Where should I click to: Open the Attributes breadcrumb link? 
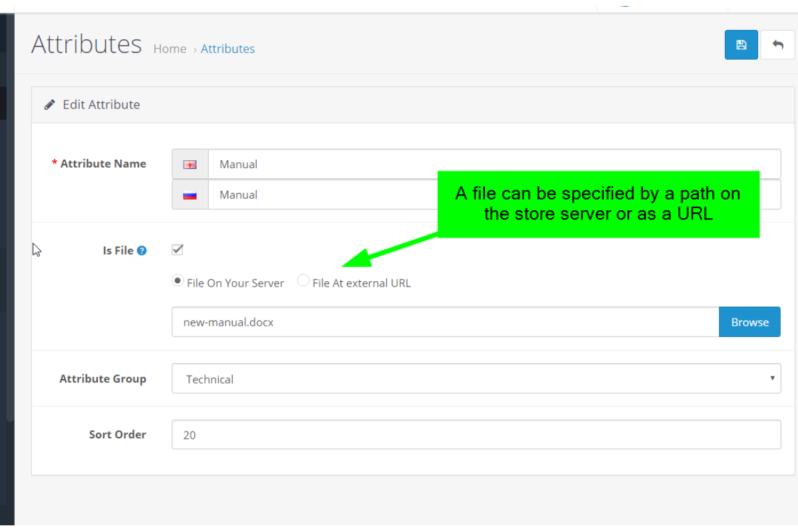pos(227,49)
